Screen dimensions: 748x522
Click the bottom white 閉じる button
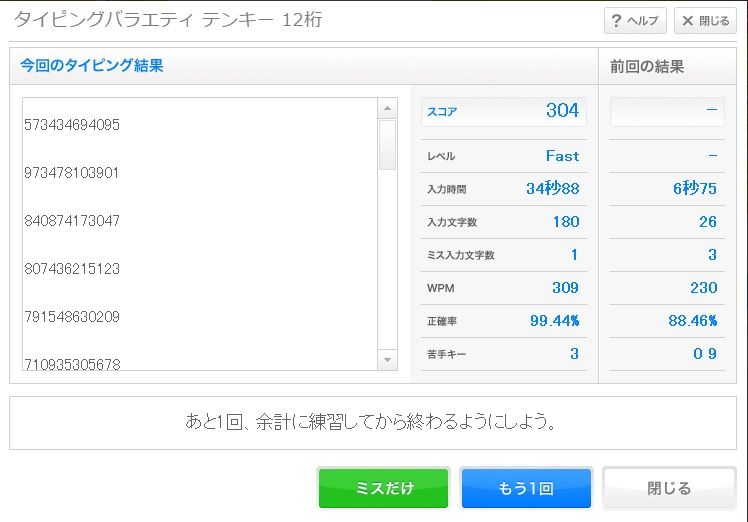669,488
